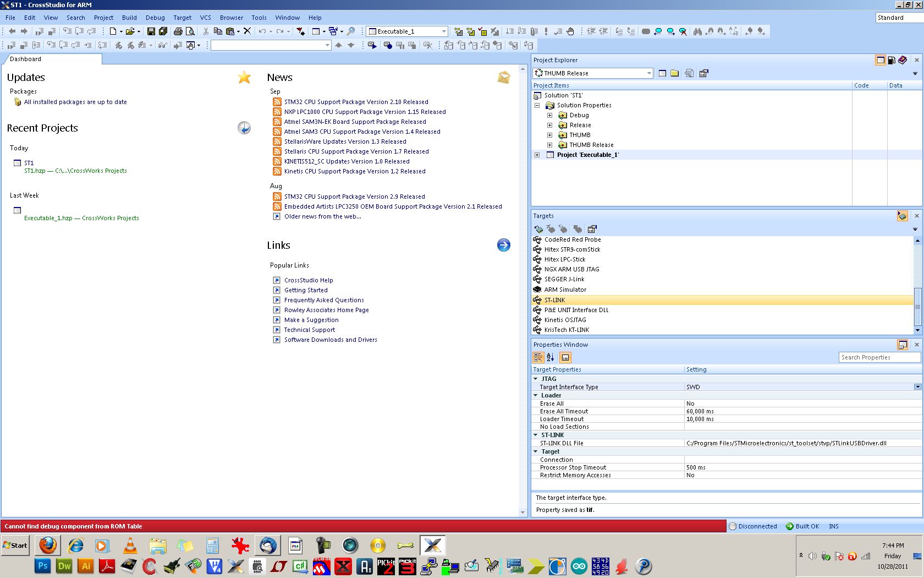Open the Target Interface Type SWD dropdown arrow

pos(918,387)
